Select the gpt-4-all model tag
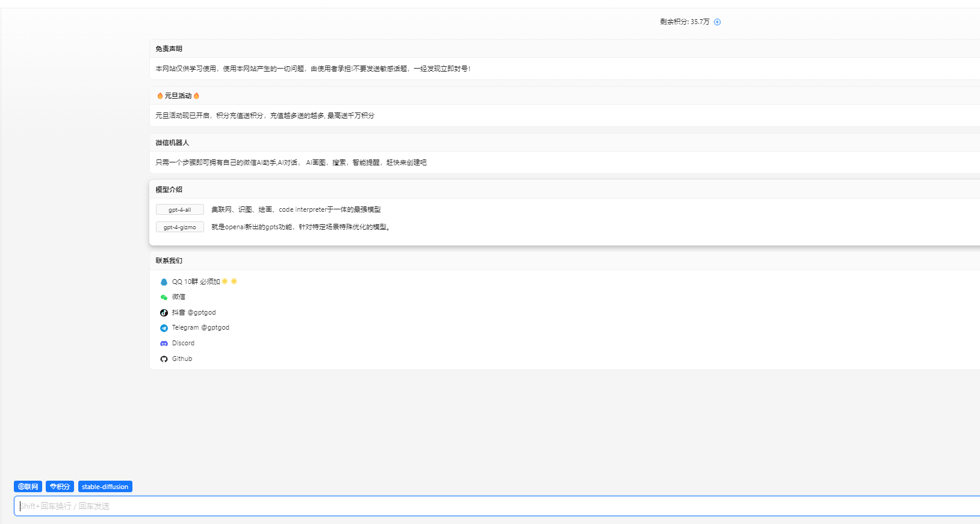This screenshot has height=524, width=980. (179, 209)
